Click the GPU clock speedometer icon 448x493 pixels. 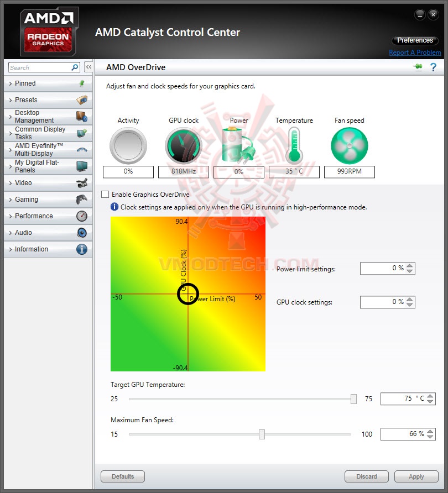[184, 146]
